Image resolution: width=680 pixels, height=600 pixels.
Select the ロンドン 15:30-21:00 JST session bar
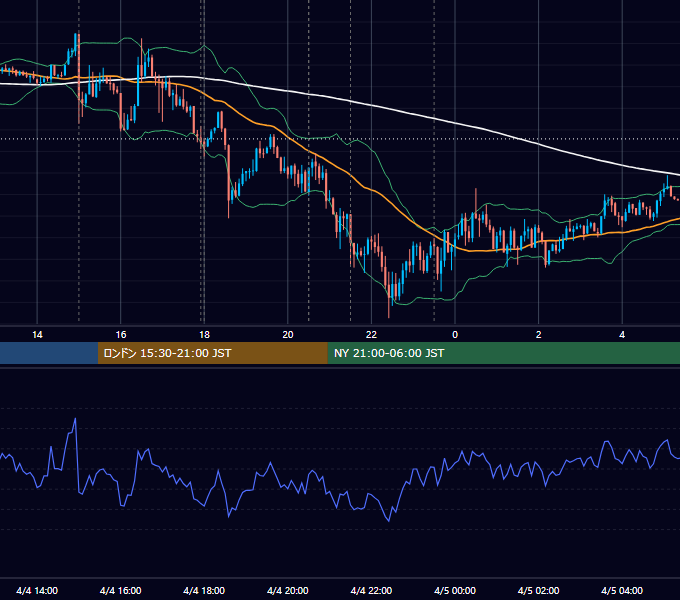click(x=212, y=353)
